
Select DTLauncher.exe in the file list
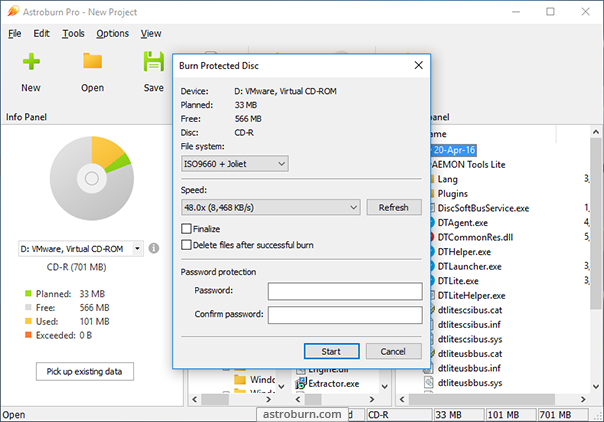pos(469,266)
